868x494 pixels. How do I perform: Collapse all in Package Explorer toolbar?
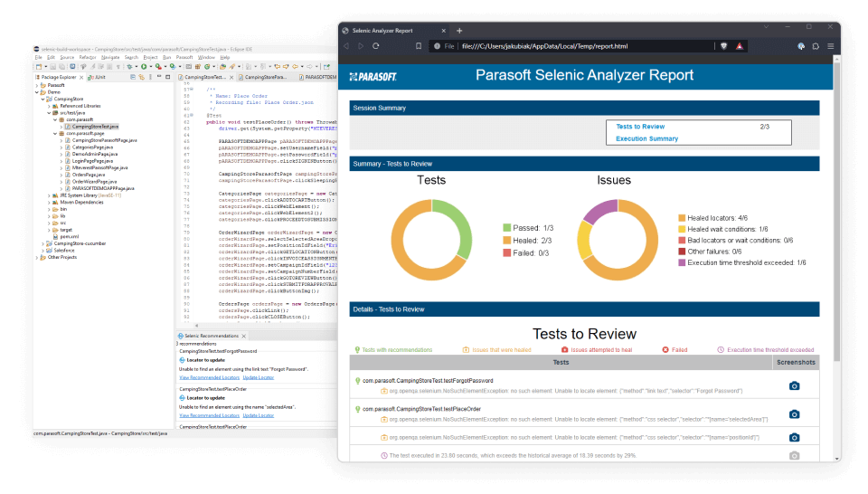(x=133, y=77)
